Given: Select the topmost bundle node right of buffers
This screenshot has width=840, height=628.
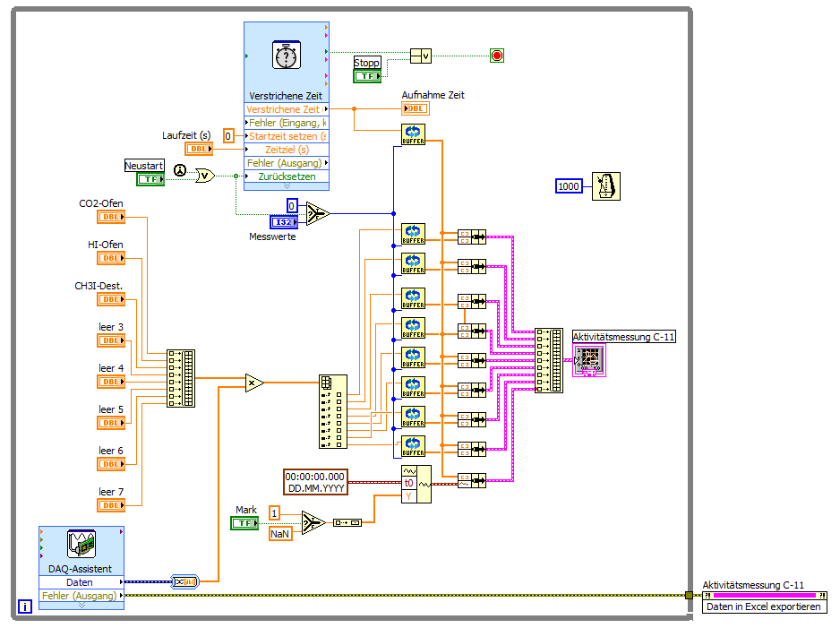Looking at the screenshot, I should tap(471, 237).
